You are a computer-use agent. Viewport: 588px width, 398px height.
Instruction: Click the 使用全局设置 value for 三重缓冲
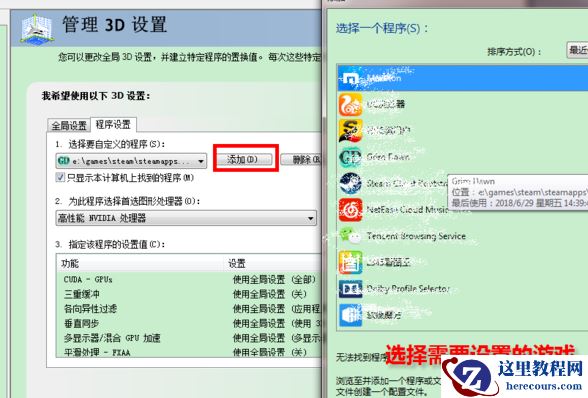tap(270, 294)
